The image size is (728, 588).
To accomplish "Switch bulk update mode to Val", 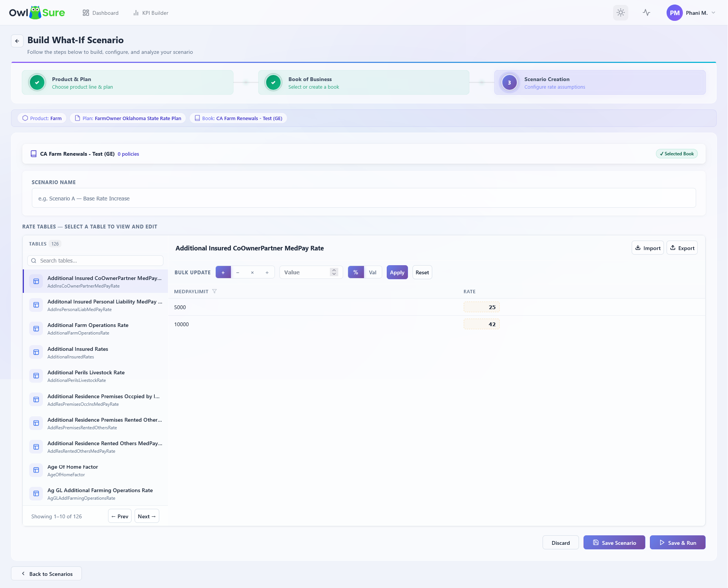I will coord(373,272).
